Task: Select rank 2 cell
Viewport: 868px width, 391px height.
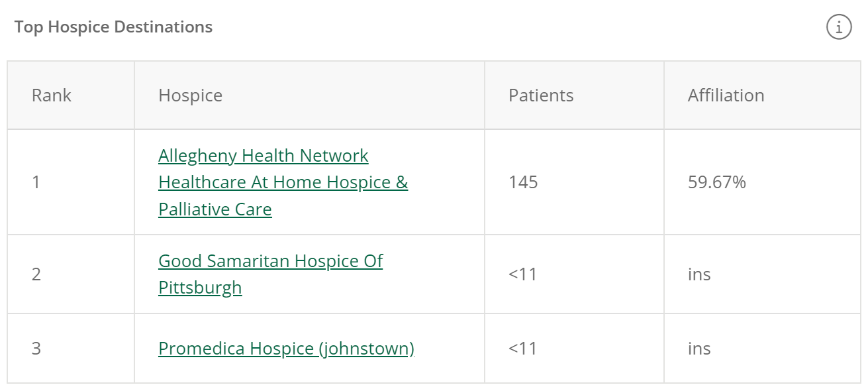Action: [71, 274]
